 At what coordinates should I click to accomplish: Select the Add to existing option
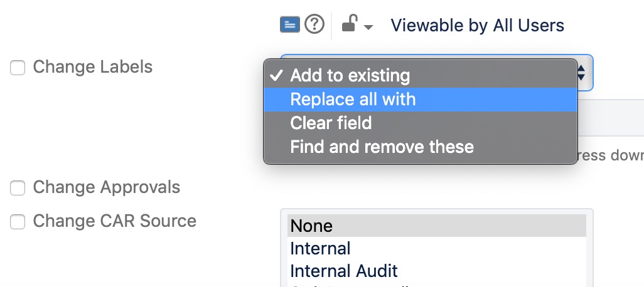tap(350, 76)
